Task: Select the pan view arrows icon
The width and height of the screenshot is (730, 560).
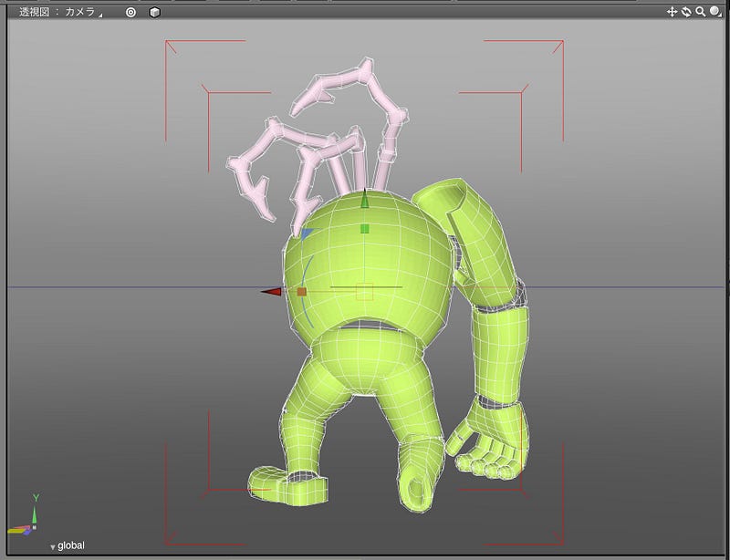Action: (672, 12)
